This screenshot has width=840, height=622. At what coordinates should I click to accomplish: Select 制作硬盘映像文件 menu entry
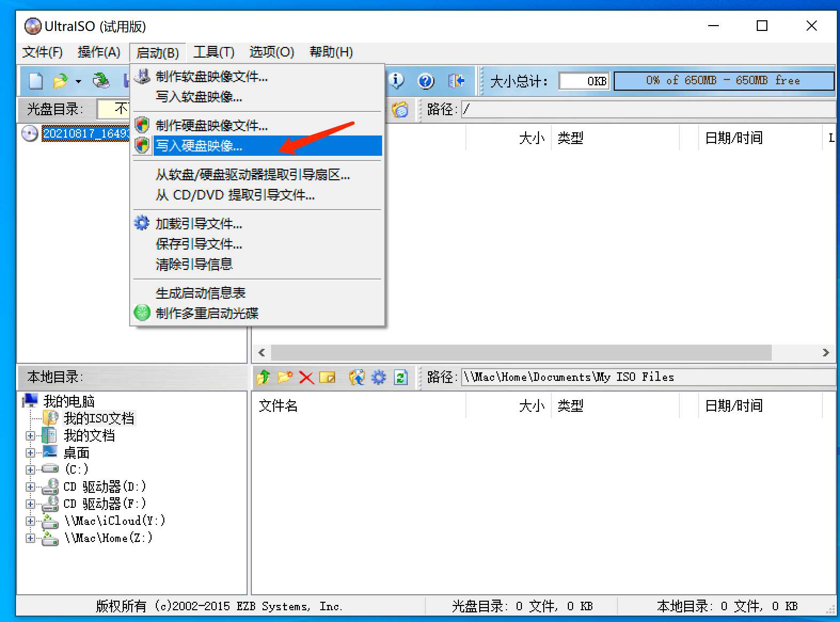257,126
